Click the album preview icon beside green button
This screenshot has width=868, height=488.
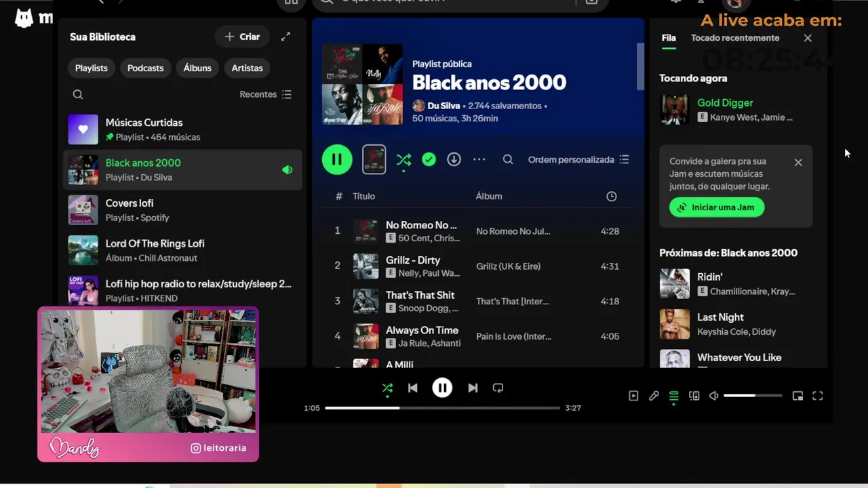374,159
